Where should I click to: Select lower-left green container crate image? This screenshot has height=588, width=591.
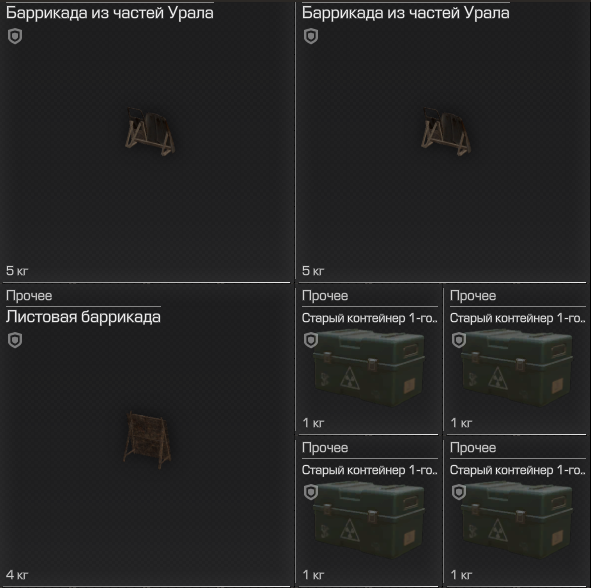coord(369,520)
